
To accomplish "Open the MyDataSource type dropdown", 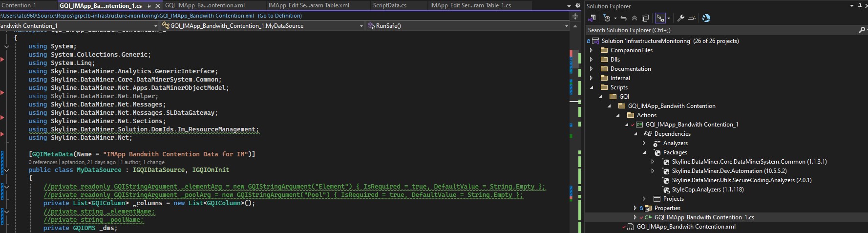I will 361,26.
